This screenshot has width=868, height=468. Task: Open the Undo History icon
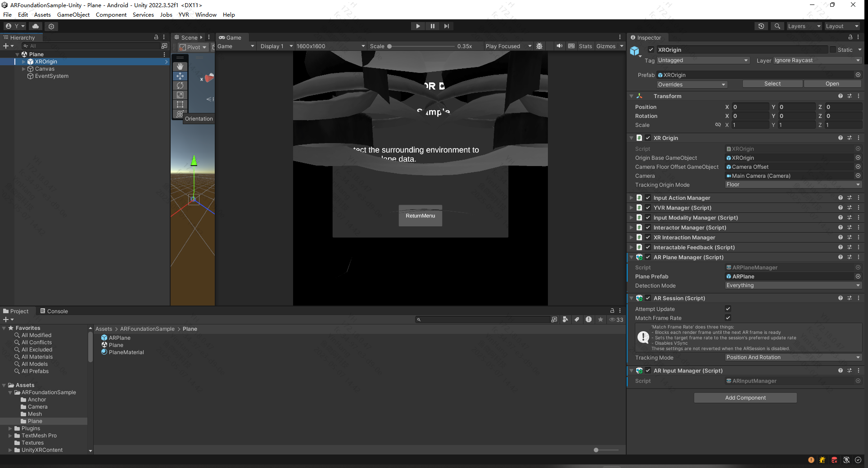(761, 26)
